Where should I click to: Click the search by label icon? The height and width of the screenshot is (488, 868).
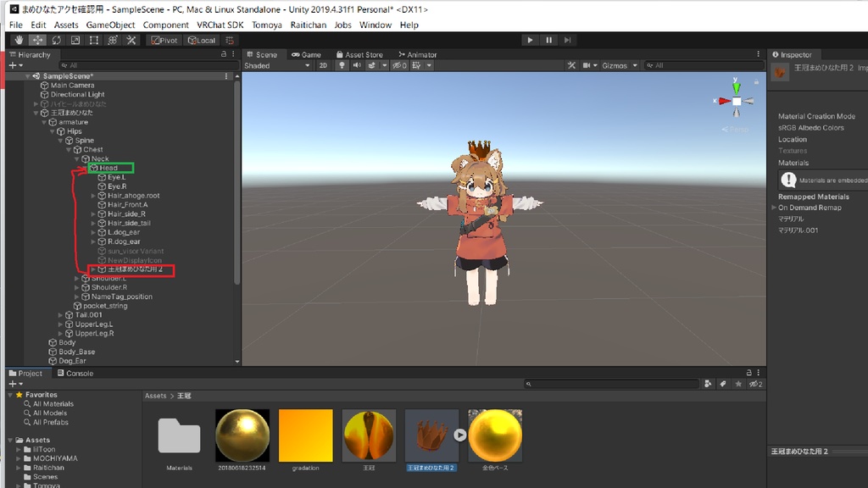click(723, 384)
